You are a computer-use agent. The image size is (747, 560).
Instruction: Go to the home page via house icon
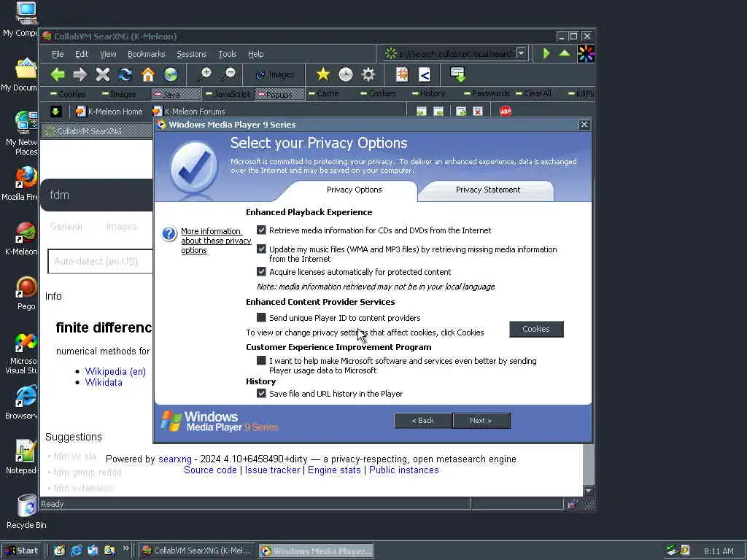[148, 74]
